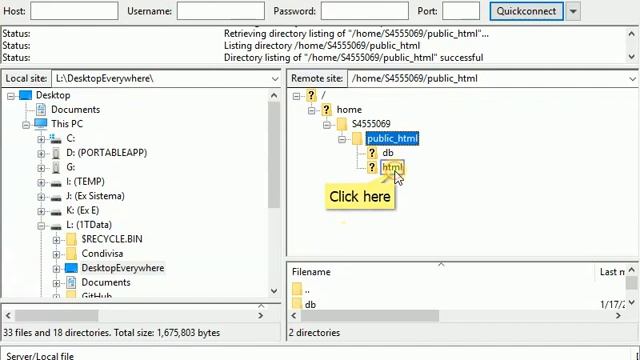
Task: Select the Condivisa folder icon
Action: (71, 253)
